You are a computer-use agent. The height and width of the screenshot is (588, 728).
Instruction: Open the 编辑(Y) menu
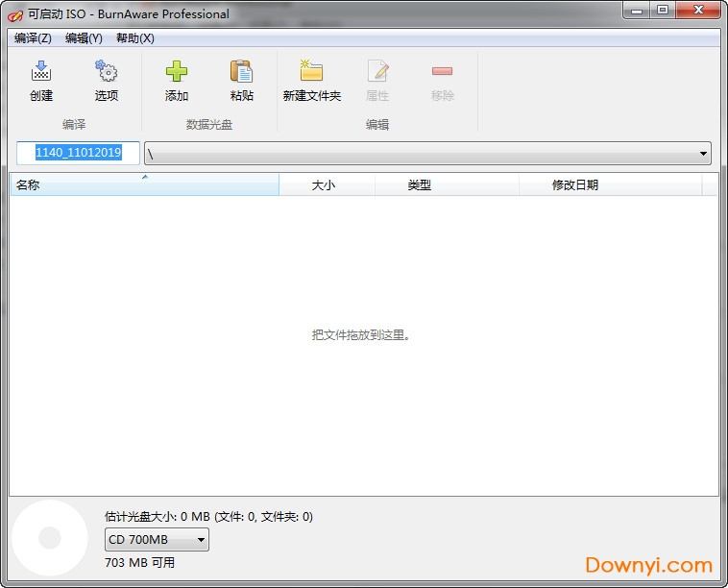(84, 38)
